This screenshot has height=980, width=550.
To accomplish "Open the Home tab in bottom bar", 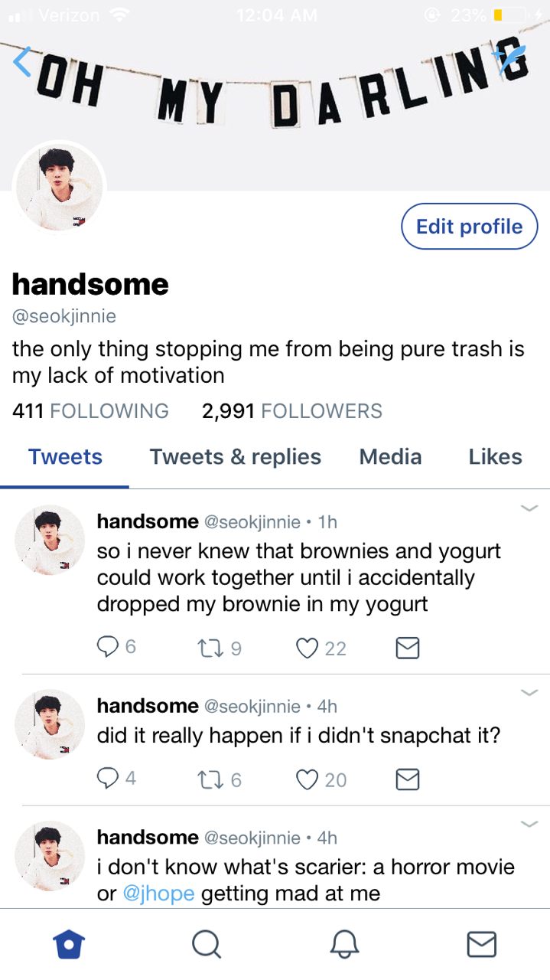I will 69,944.
